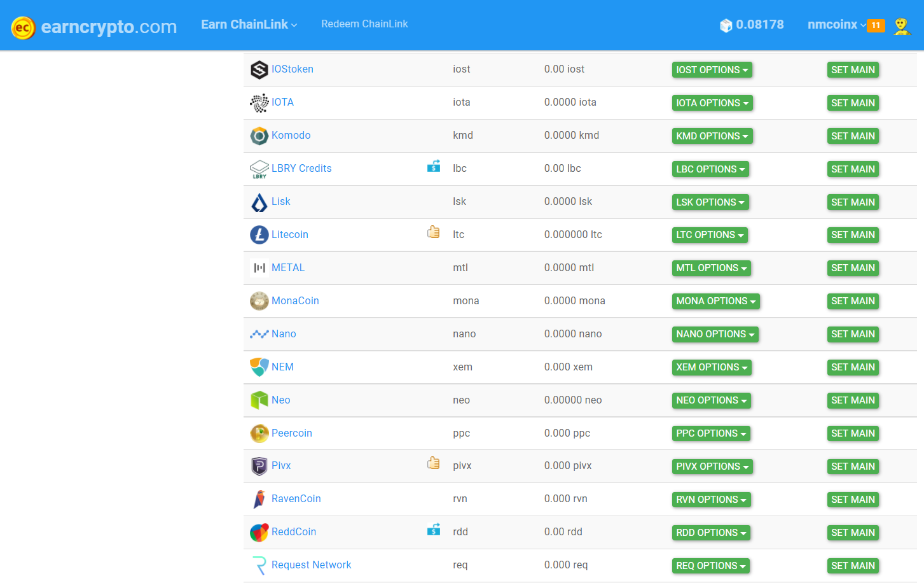The width and height of the screenshot is (924, 583).
Task: Open the KMD OPTIONS dropdown
Action: (712, 136)
